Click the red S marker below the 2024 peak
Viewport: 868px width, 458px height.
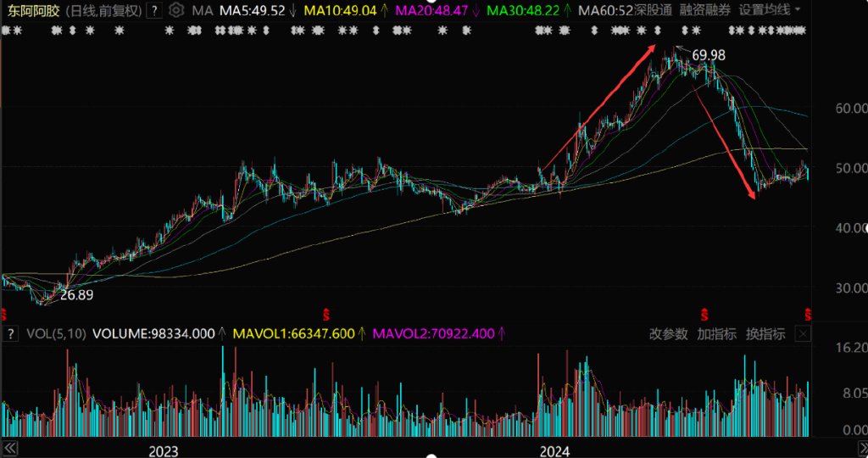[704, 316]
